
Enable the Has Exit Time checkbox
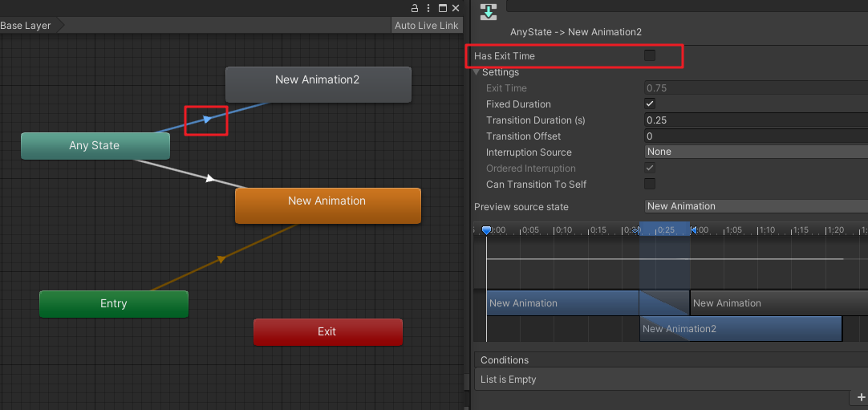click(650, 56)
